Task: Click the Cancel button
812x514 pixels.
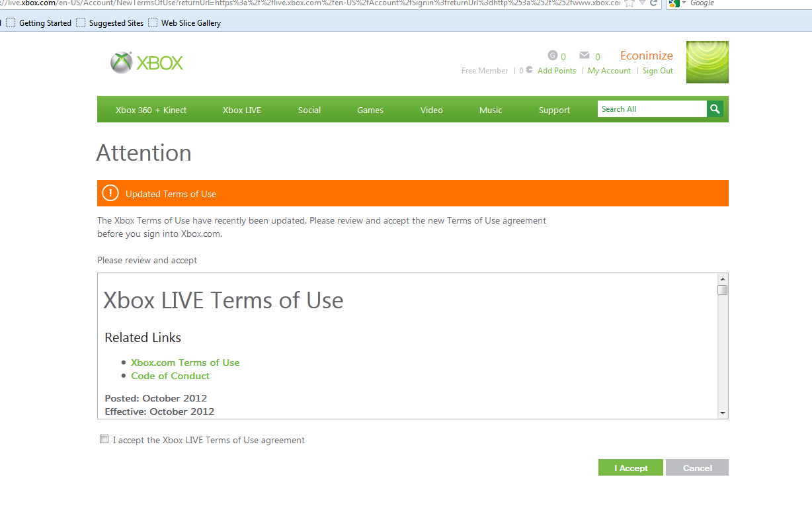Action: tap(698, 468)
